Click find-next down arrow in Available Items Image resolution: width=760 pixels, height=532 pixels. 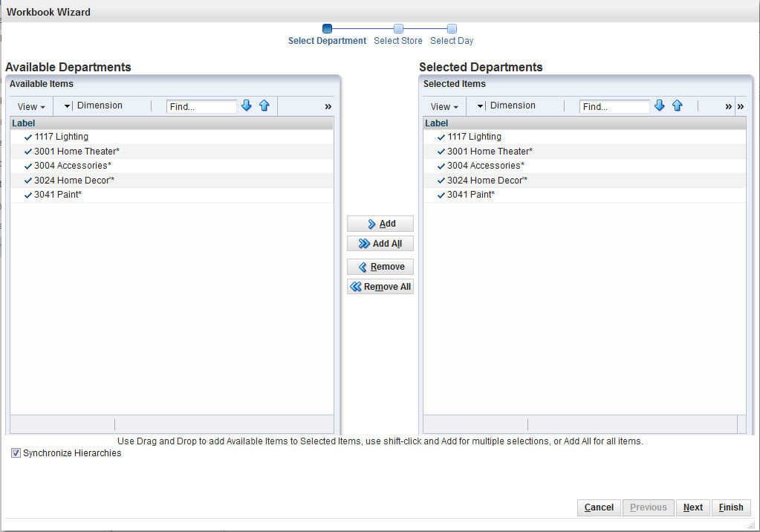pyautogui.click(x=246, y=106)
